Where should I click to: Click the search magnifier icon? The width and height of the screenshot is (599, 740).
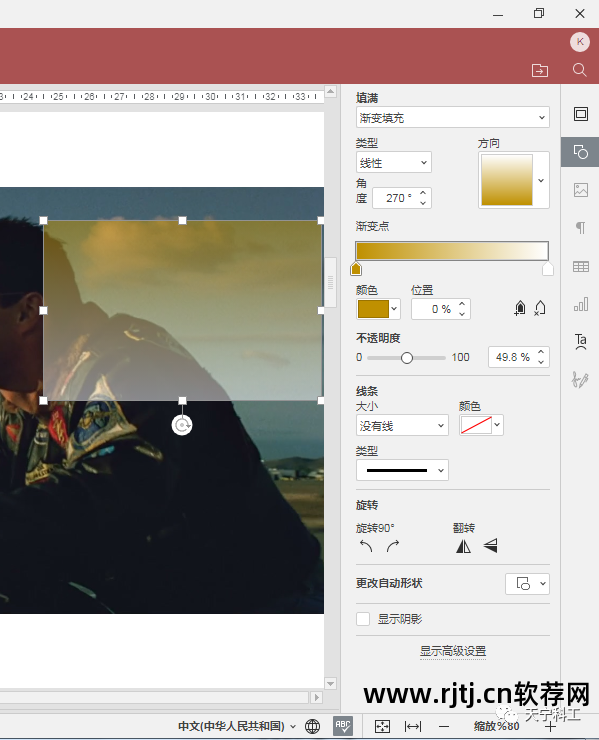(x=580, y=70)
